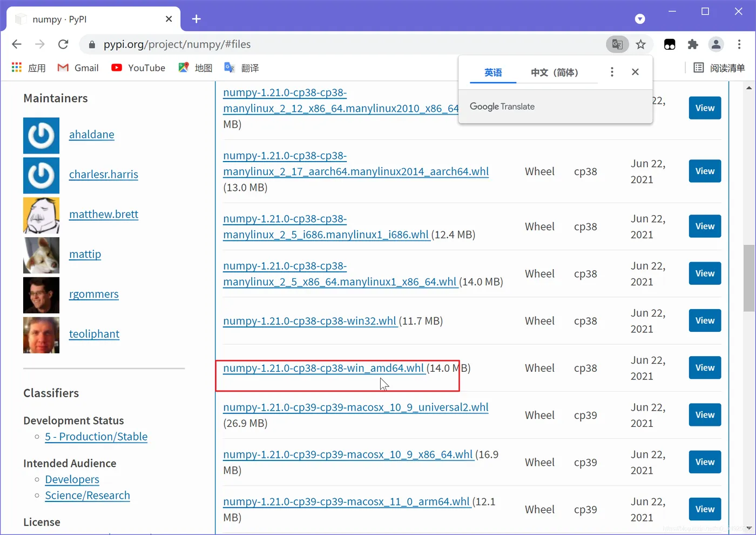Download numpy-1.21.0-cp38-cp38-win32.whl
Image resolution: width=756 pixels, height=535 pixels.
point(310,321)
